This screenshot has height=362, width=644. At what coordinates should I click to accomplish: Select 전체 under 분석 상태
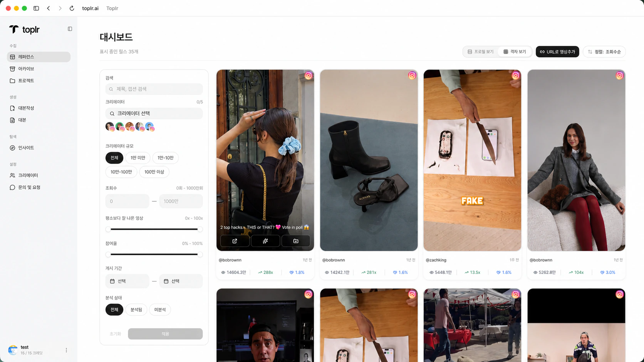[x=114, y=310]
